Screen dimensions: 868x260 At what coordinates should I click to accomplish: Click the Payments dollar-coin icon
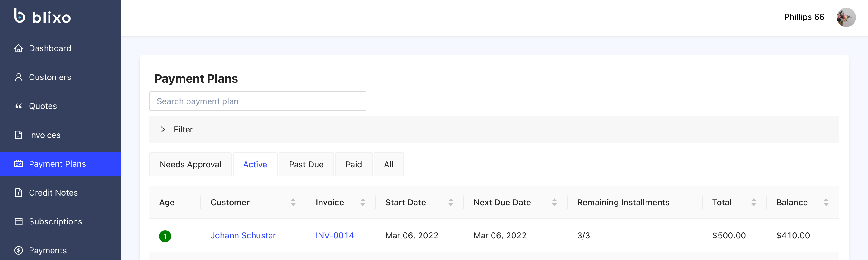click(18, 251)
